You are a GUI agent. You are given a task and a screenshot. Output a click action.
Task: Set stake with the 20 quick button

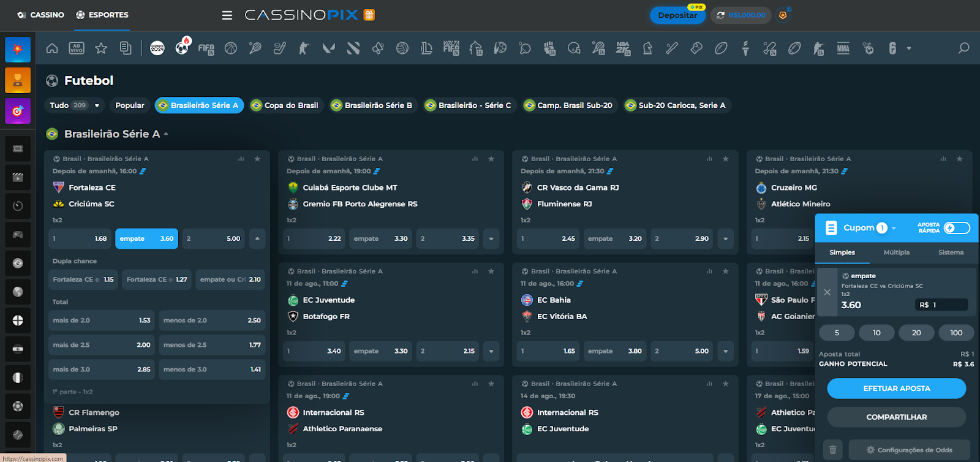coord(916,333)
